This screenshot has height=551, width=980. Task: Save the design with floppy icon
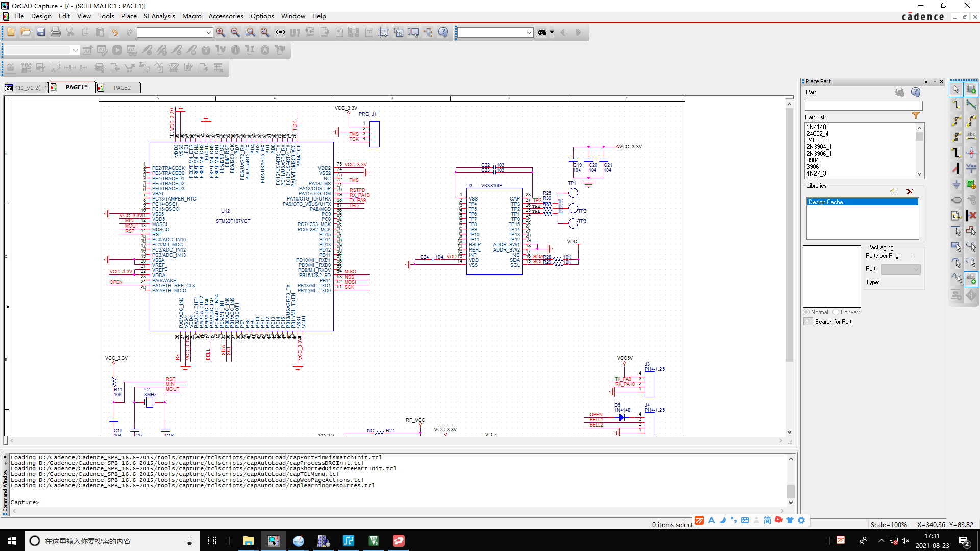(41, 32)
